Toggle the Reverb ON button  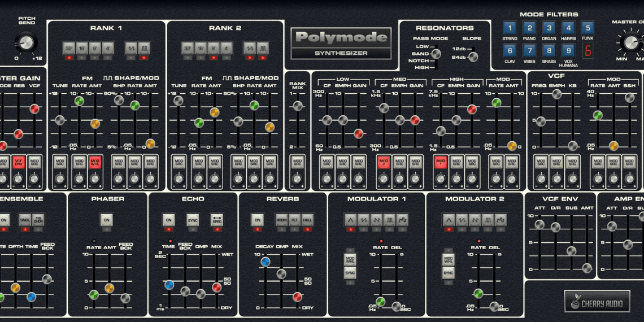(x=258, y=220)
